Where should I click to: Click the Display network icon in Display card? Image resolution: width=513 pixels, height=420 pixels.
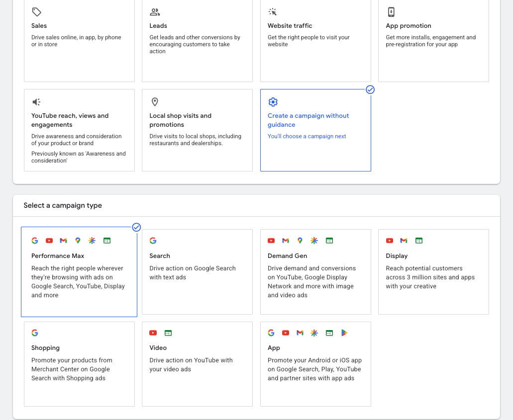[x=419, y=241]
